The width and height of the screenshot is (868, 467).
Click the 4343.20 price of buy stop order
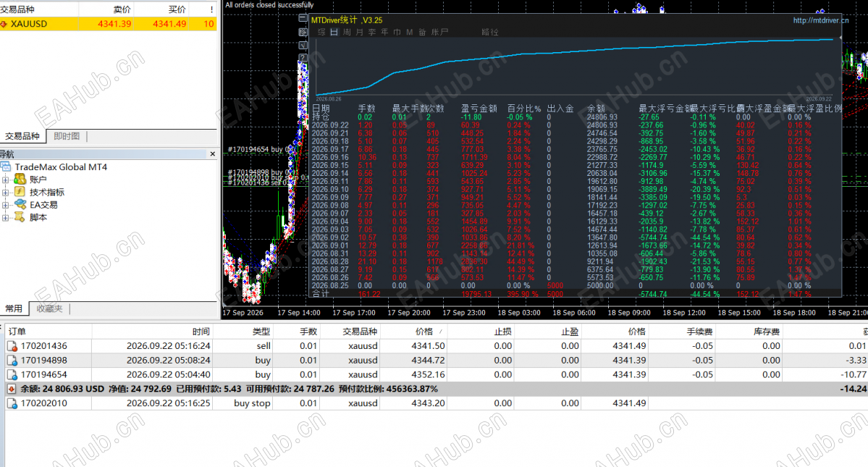pyautogui.click(x=428, y=403)
